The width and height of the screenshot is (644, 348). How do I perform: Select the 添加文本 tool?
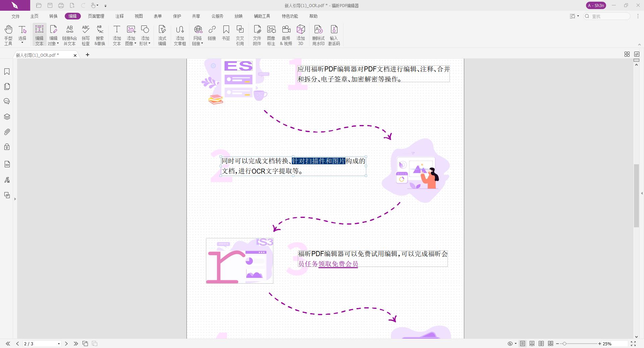[x=117, y=35]
